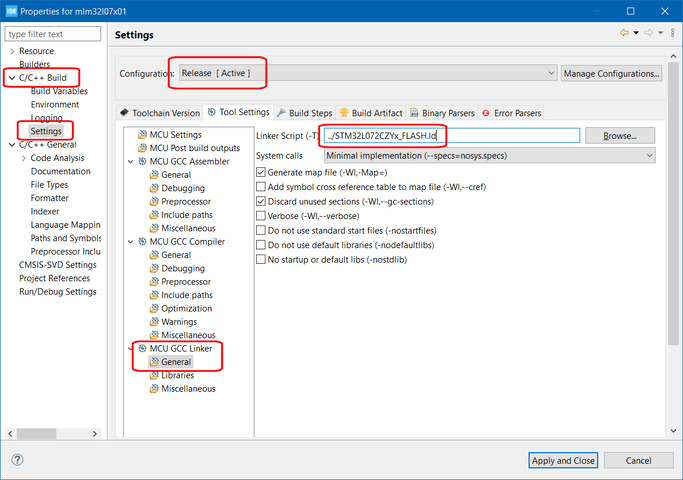Select CMSIS-SVD Settings in the tree

(57, 265)
